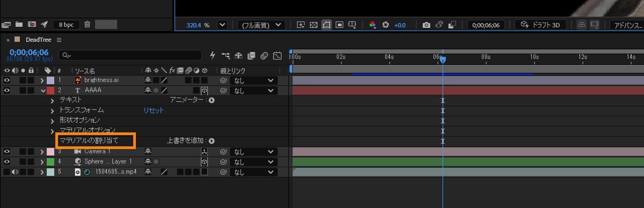Open DeadTree panel menu icon
This screenshot has width=644, height=208.
pyautogui.click(x=59, y=40)
